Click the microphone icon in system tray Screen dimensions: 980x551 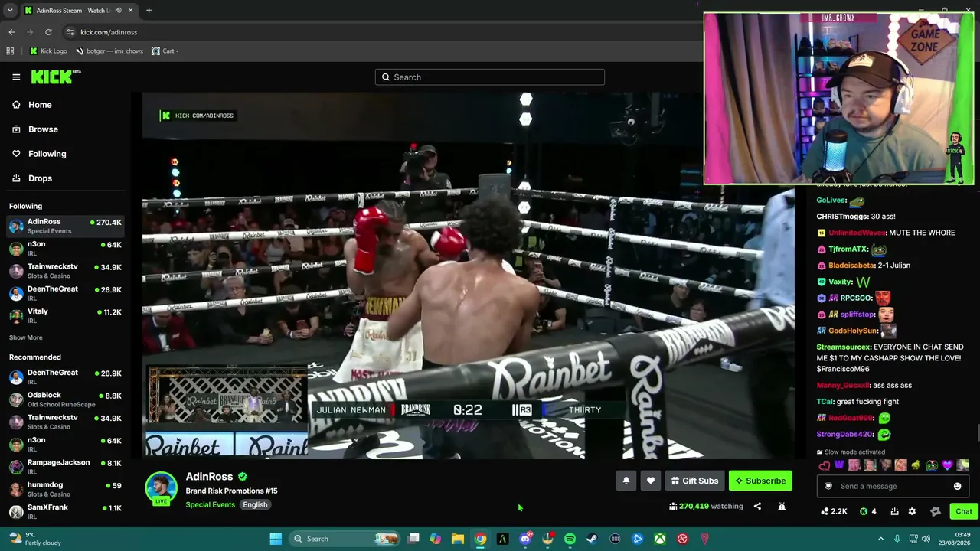coord(897,539)
